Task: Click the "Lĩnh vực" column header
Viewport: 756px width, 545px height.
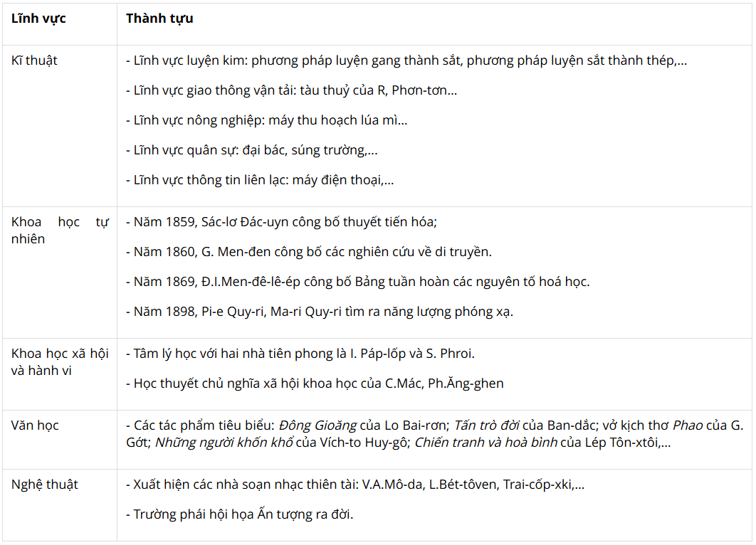Action: [38, 18]
